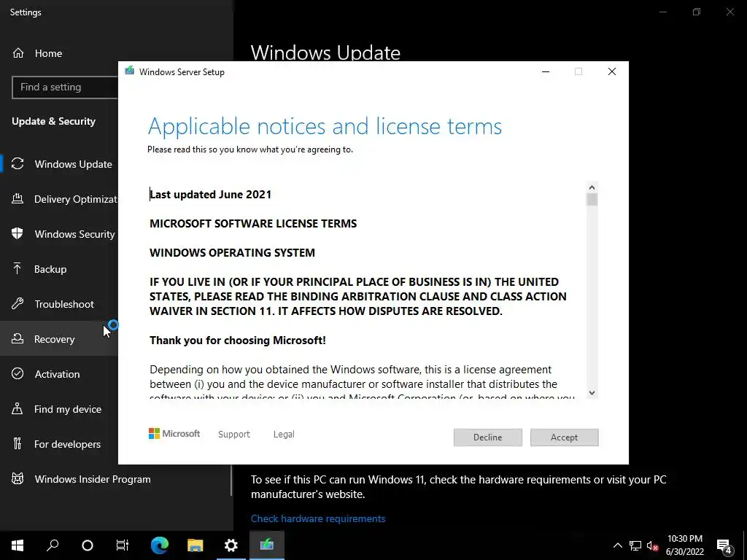Viewport: 747px width, 560px height.
Task: Click the taskbar clock and date
Action: coord(685,545)
